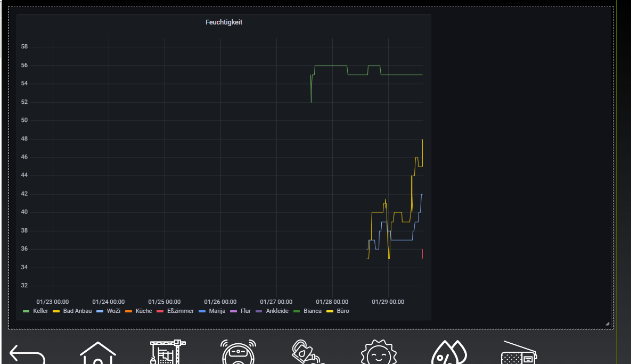Viewport: 631px width, 364px height.
Task: Open the robot vacuum icon
Action: point(238,352)
